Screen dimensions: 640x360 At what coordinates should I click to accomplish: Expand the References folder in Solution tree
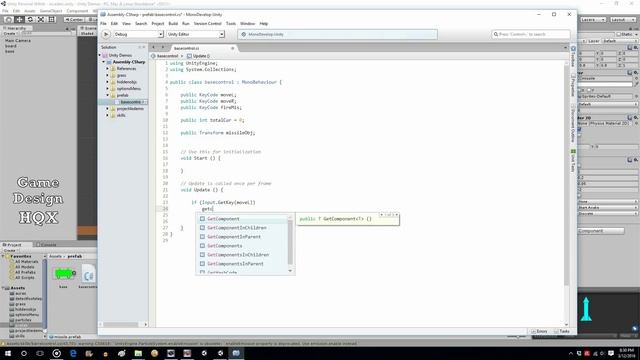pyautogui.click(x=108, y=69)
